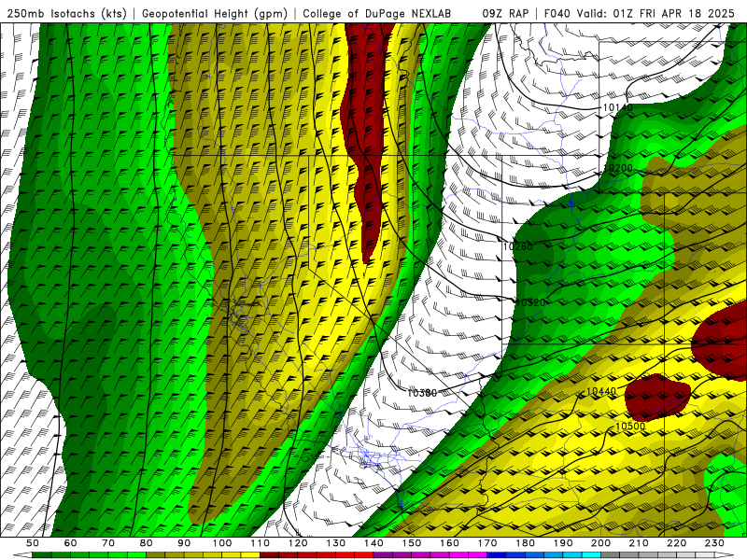Click the 140 value on the color scale
747x560 pixels.
click(373, 543)
